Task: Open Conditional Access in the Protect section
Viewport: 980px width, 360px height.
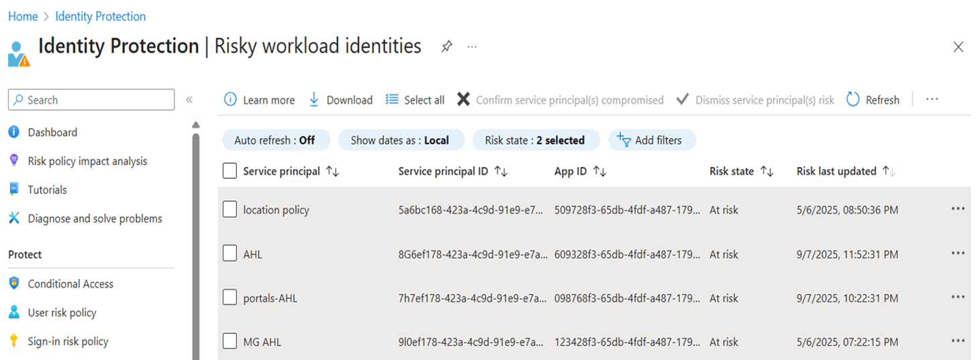Action: click(70, 284)
